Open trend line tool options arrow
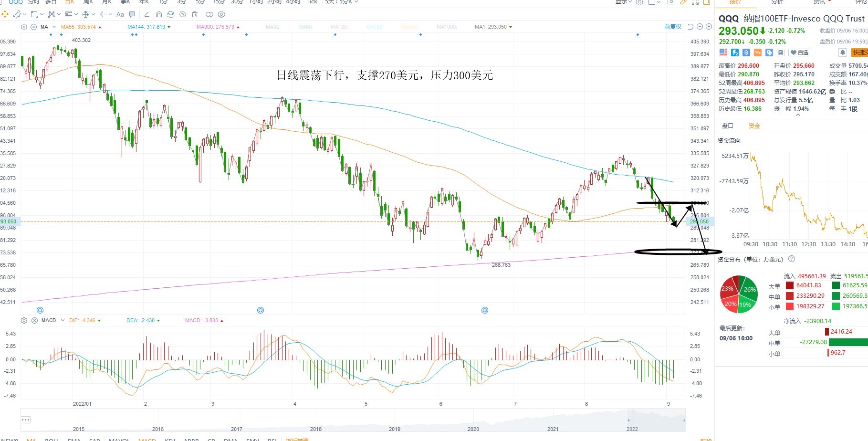The height and width of the screenshot is (441, 868). [25, 14]
